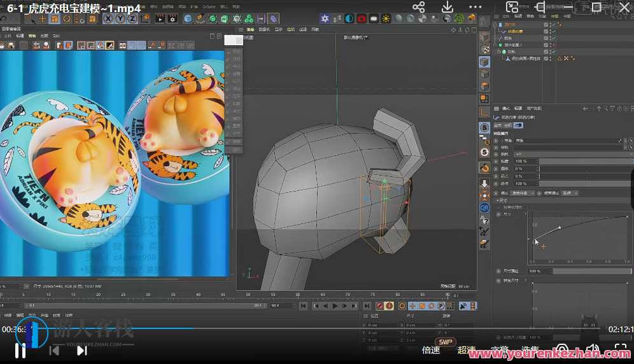
Task: Open the viewport 过滤 menu
Action: pyautogui.click(x=303, y=29)
